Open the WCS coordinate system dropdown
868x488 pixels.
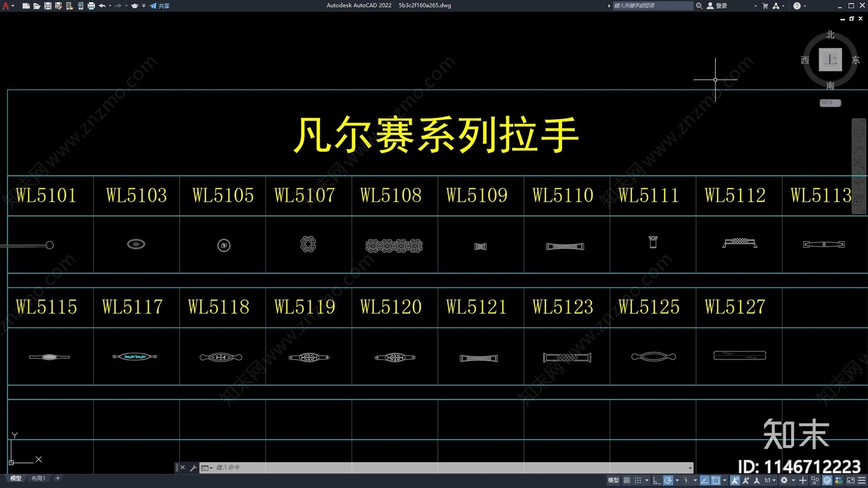pos(830,102)
